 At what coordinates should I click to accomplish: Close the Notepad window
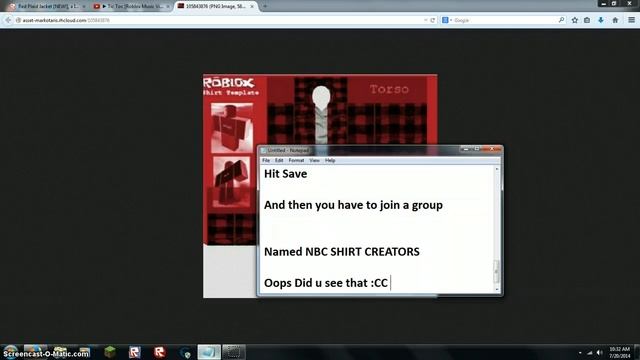pos(491,149)
